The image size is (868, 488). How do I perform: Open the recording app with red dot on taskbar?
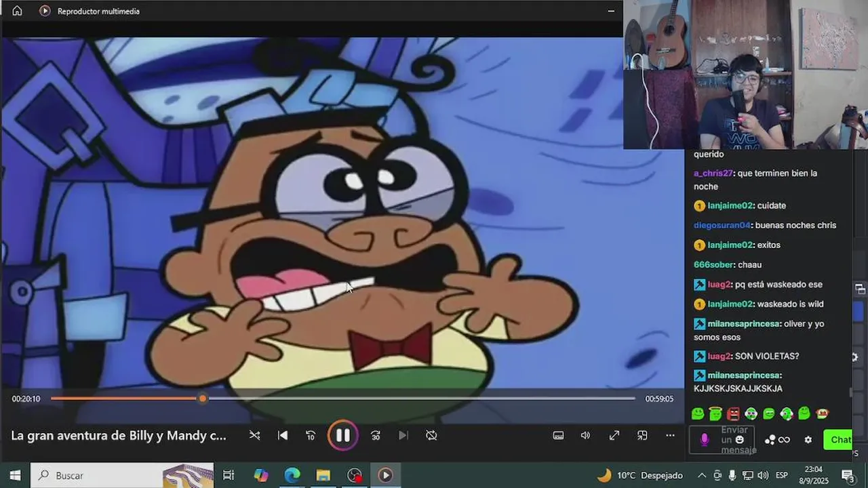354,475
